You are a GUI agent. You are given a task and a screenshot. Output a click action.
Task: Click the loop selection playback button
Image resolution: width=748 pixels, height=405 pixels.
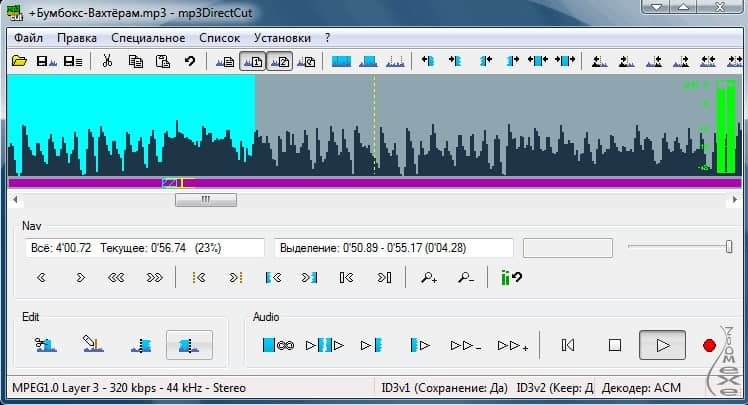click(276, 345)
